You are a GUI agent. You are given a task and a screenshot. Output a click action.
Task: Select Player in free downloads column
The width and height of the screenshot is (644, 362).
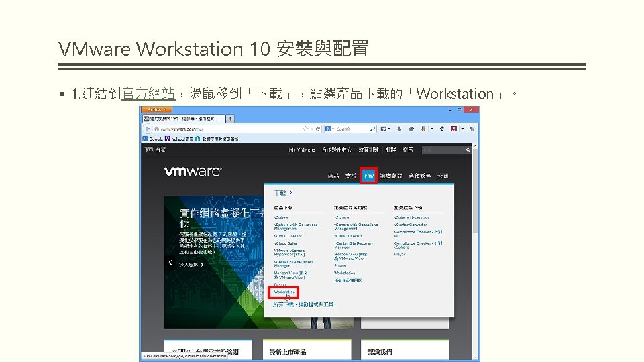pos(400,255)
